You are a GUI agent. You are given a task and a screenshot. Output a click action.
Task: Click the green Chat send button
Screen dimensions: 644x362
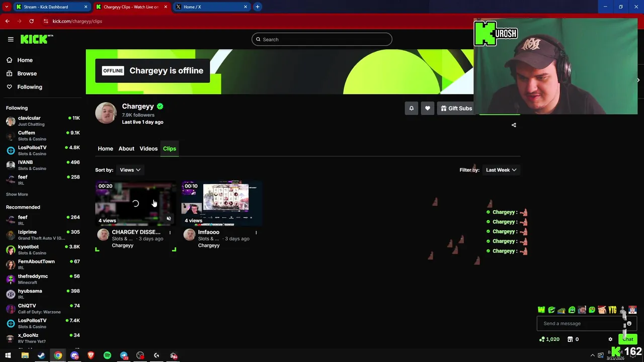(628, 339)
